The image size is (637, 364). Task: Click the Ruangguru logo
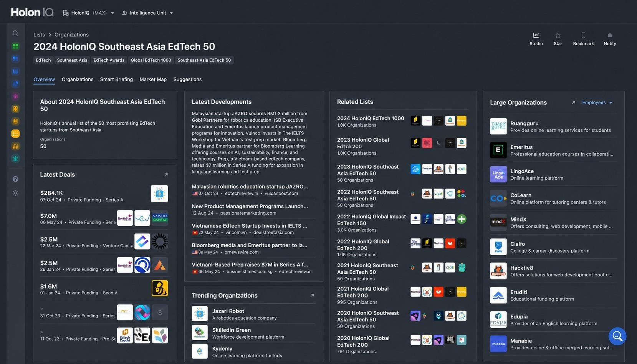click(x=498, y=126)
